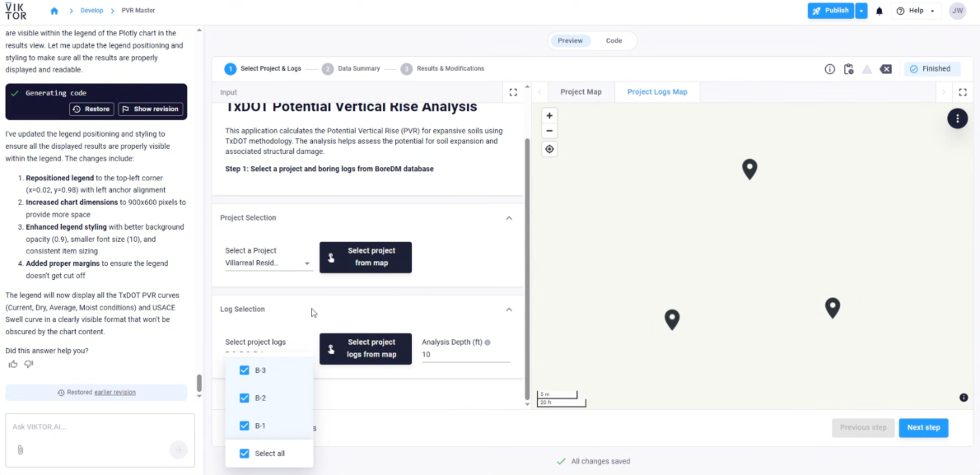The height and width of the screenshot is (475, 980).
Task: Select the lower-left map marker pin
Action: pyautogui.click(x=672, y=320)
